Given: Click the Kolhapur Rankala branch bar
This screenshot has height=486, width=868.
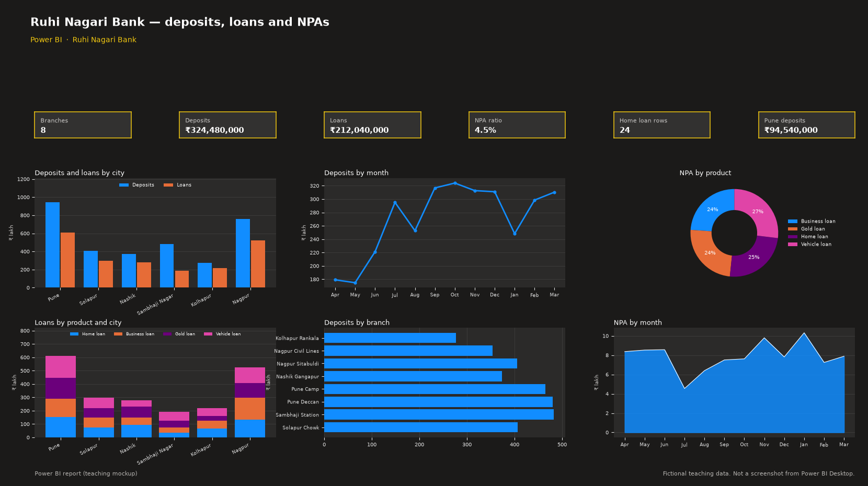Looking at the screenshot, I should pos(390,338).
